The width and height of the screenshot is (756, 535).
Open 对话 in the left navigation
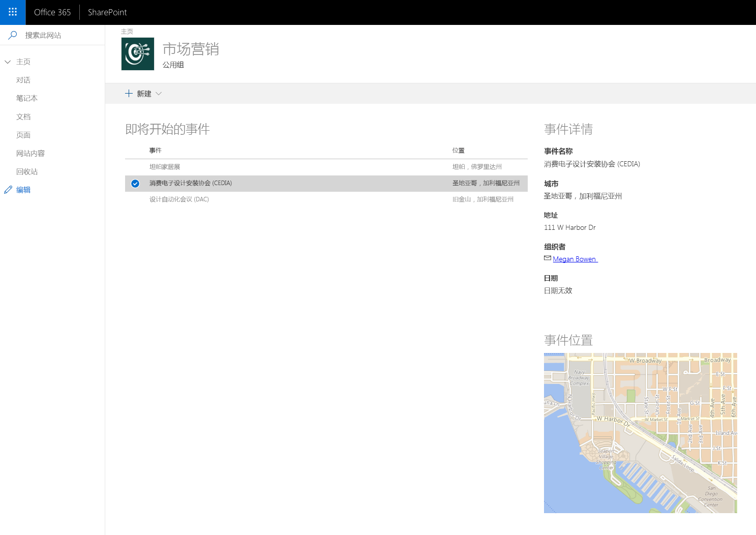[23, 80]
